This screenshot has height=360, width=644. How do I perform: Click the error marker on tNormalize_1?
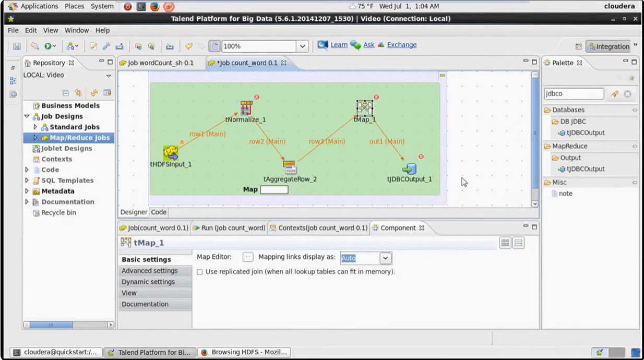click(x=257, y=97)
